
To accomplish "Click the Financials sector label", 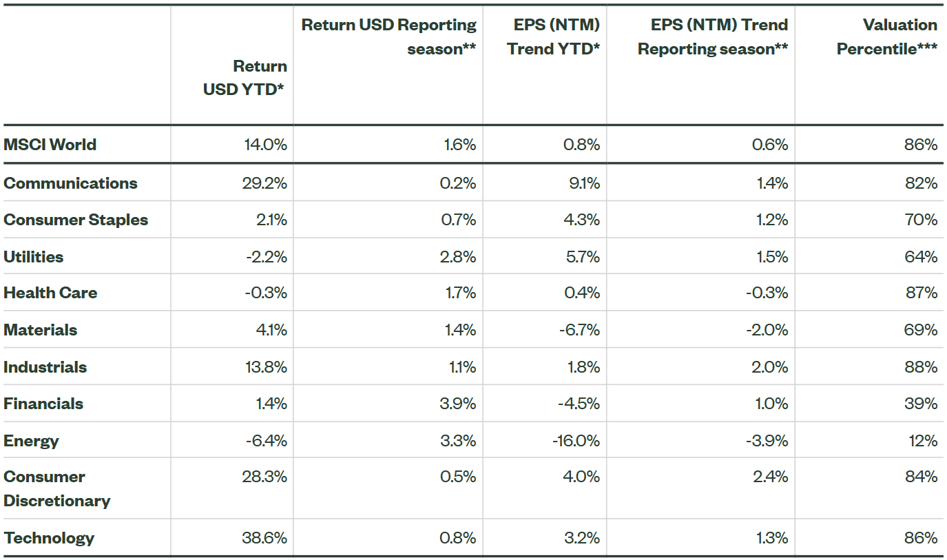I will click(43, 404).
